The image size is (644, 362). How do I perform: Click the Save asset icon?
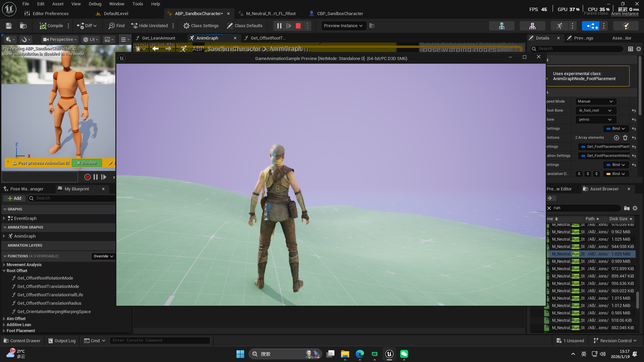click(9, 26)
